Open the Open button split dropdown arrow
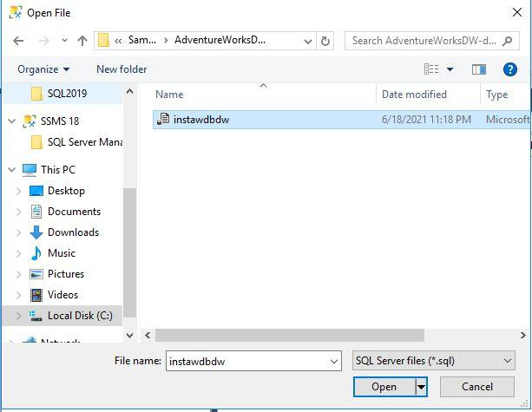532x412 pixels. [x=421, y=387]
